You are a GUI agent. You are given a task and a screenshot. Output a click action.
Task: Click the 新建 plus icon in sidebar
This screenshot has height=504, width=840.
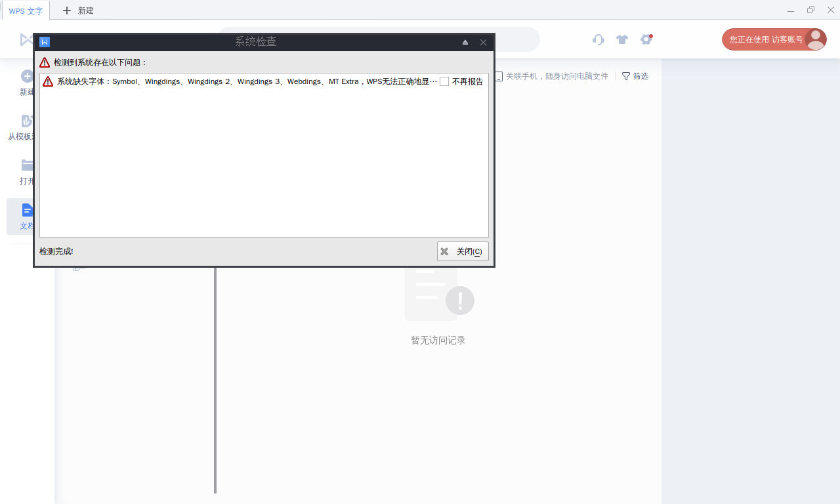(x=28, y=76)
